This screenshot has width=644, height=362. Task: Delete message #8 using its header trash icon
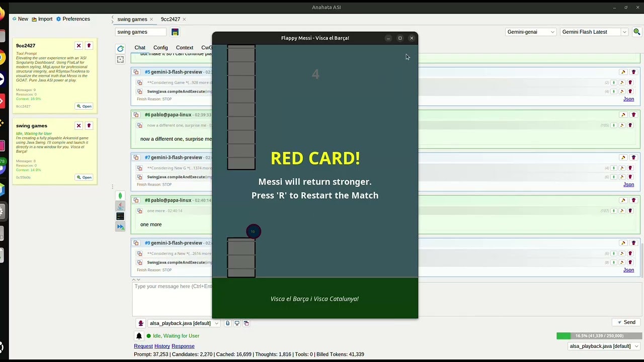[633, 200]
